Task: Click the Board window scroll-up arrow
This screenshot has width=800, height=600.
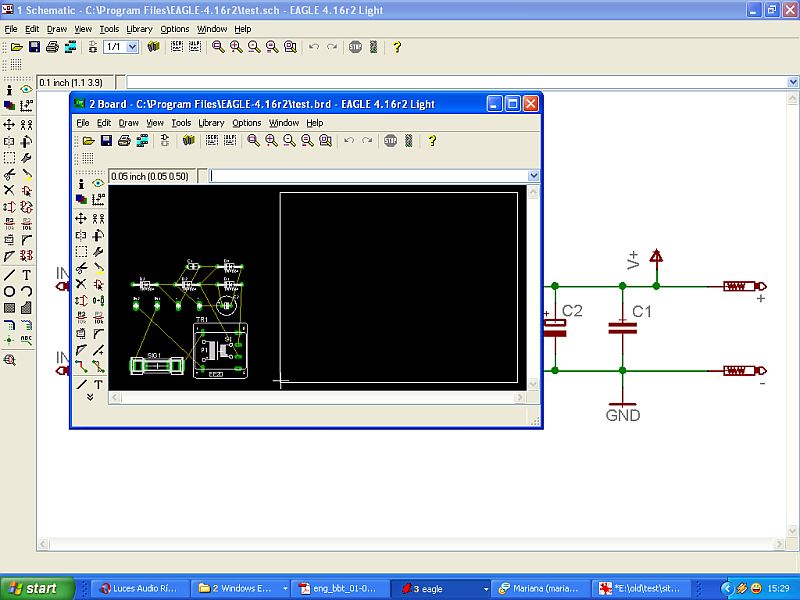Action: [x=533, y=192]
